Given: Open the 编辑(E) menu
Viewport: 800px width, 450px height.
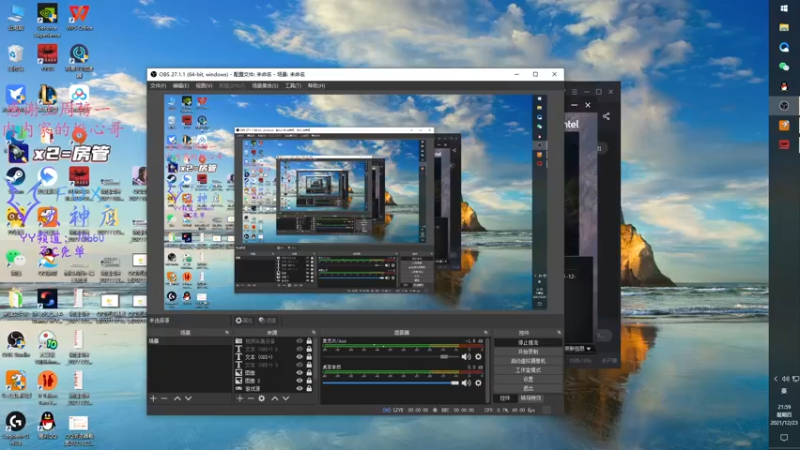Looking at the screenshot, I should click(181, 86).
